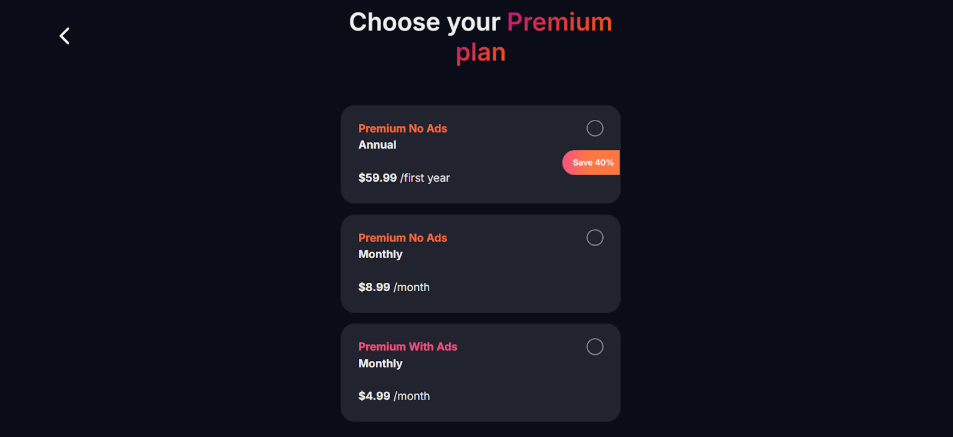Click the /month text beside $8.99

(x=411, y=287)
